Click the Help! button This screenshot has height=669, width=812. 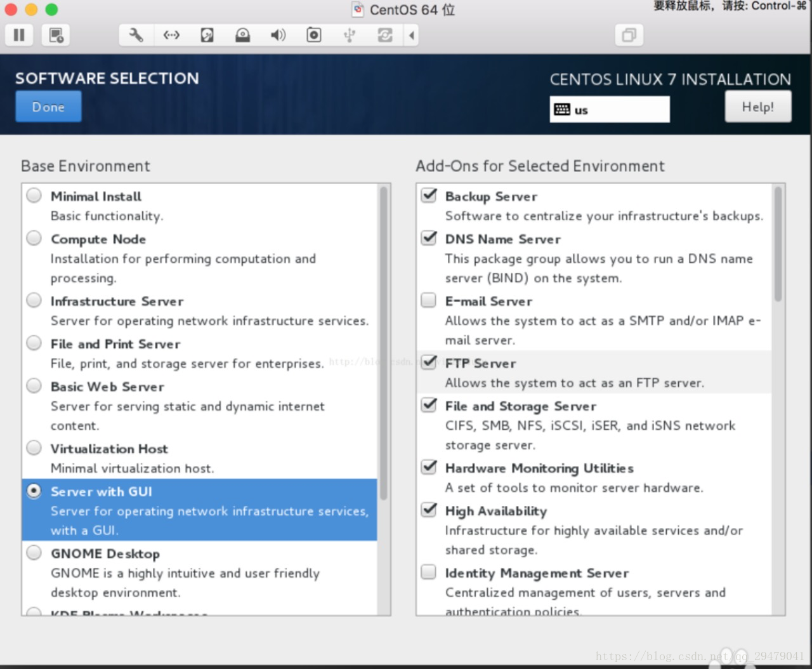(x=758, y=107)
